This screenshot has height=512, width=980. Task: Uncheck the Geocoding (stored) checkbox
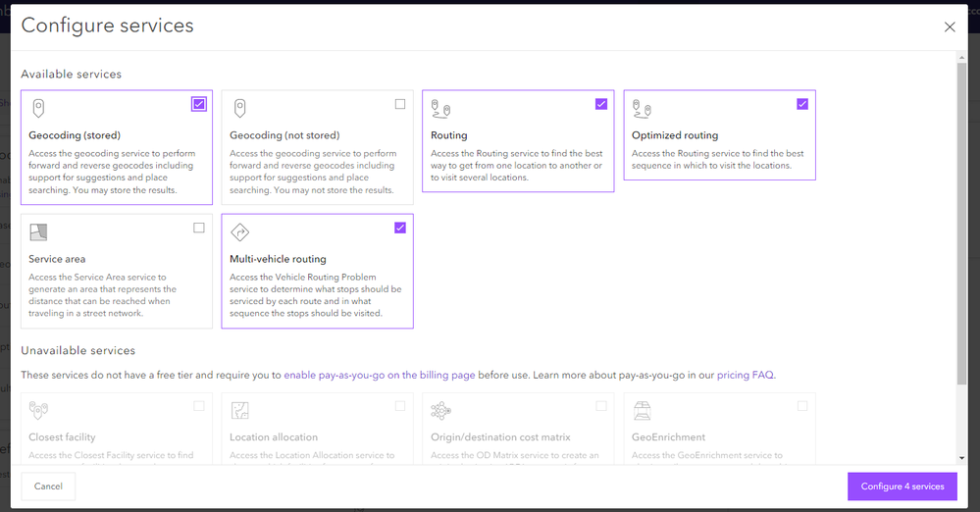(199, 104)
